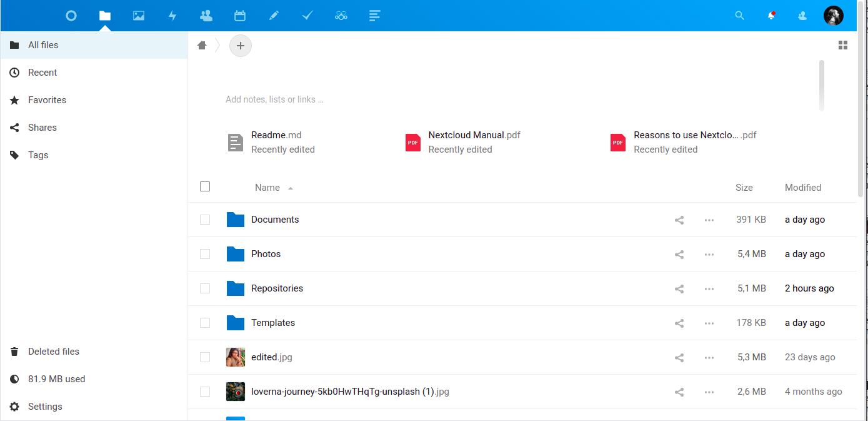Switch to grid view
The width and height of the screenshot is (868, 421).
(843, 45)
